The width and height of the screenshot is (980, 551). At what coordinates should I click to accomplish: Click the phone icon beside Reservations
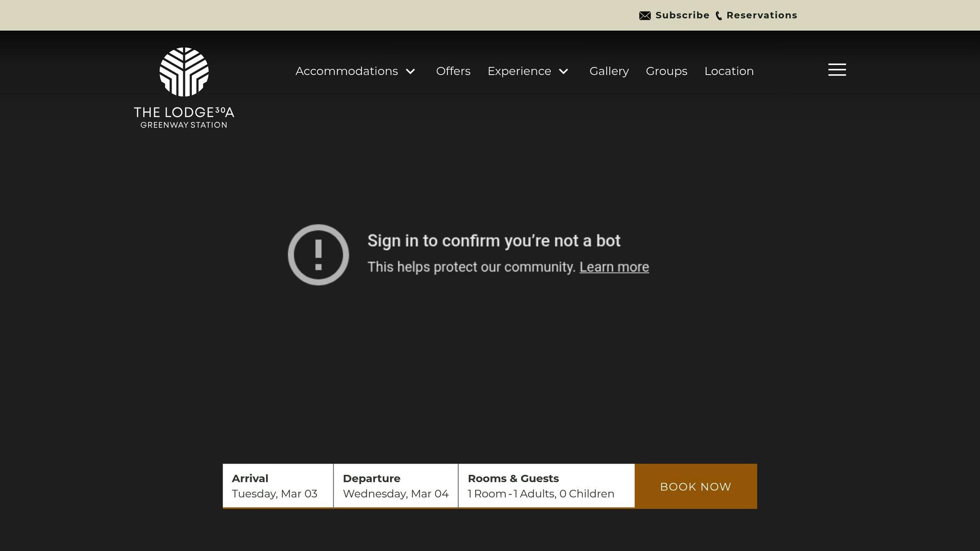718,16
